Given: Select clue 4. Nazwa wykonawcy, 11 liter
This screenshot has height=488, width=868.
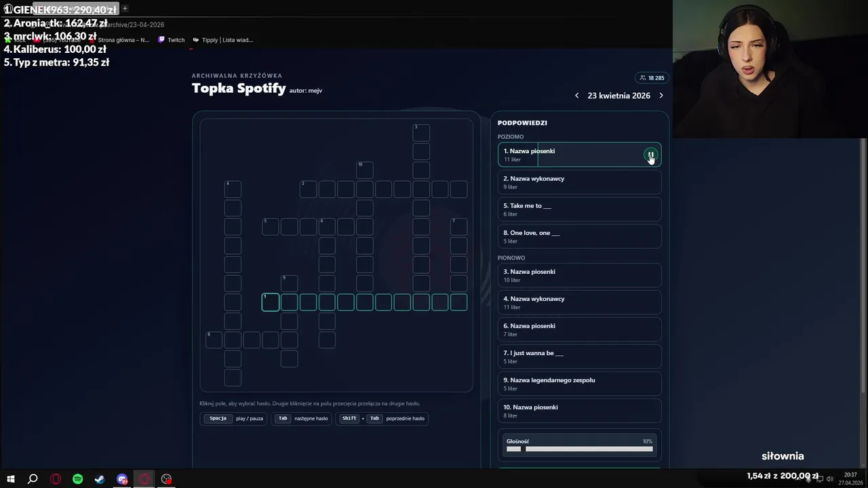Looking at the screenshot, I should 579,302.
